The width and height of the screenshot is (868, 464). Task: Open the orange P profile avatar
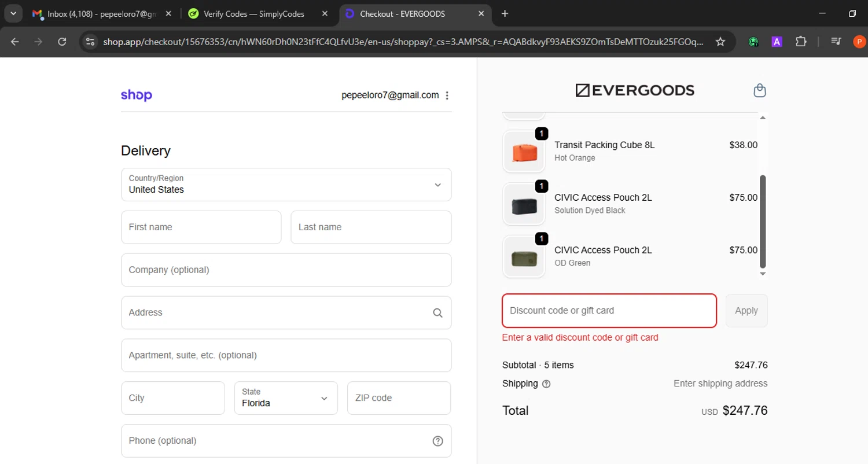(x=859, y=42)
